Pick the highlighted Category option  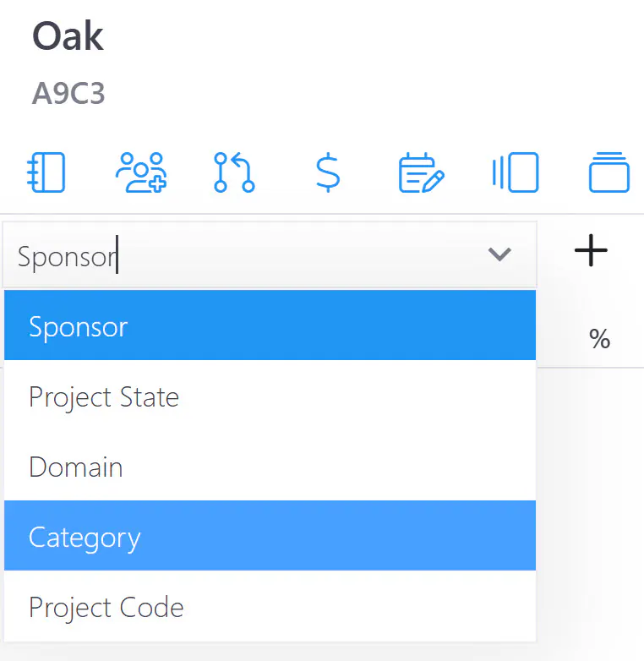[x=270, y=535]
